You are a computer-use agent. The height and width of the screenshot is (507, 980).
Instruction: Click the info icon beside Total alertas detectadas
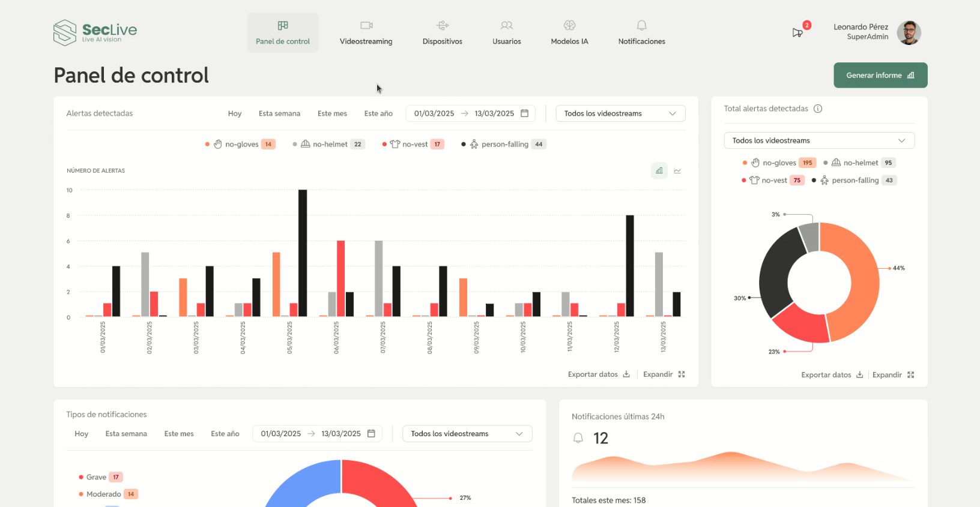tap(818, 109)
